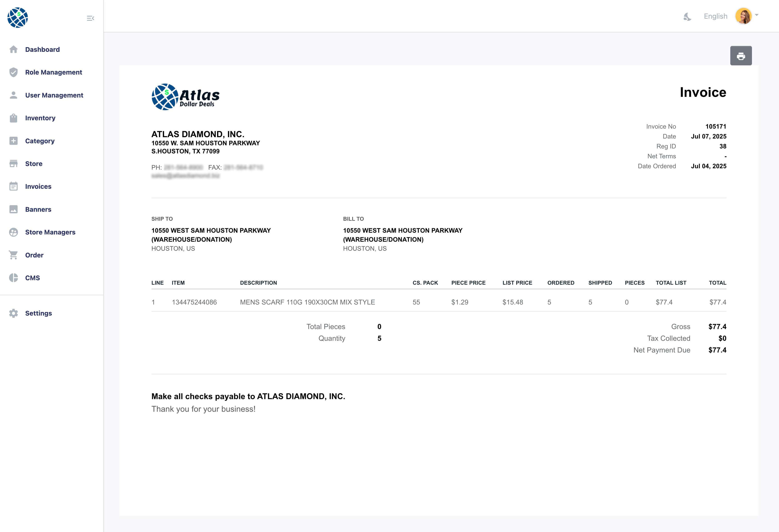Click the Store shopfront icon
Viewport: 779px width, 532px height.
[x=13, y=164]
